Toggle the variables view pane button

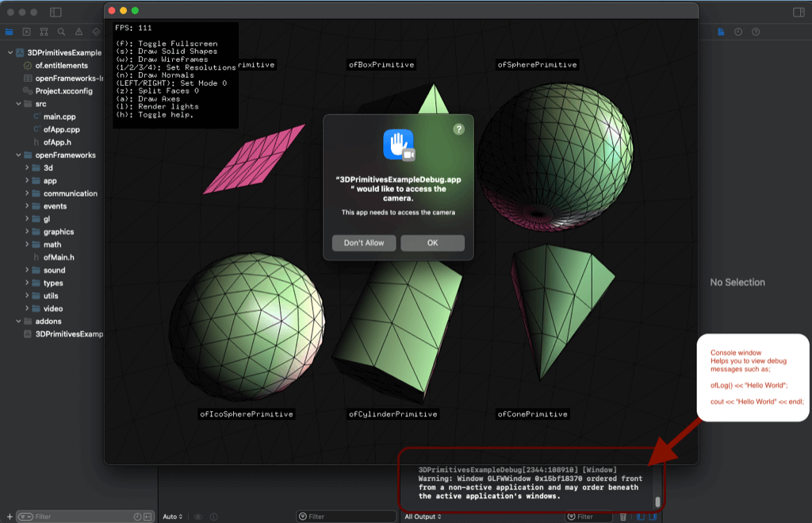(641, 517)
